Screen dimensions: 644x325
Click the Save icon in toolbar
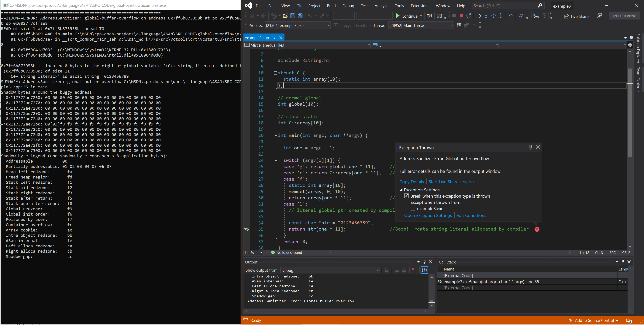pyautogui.click(x=293, y=16)
